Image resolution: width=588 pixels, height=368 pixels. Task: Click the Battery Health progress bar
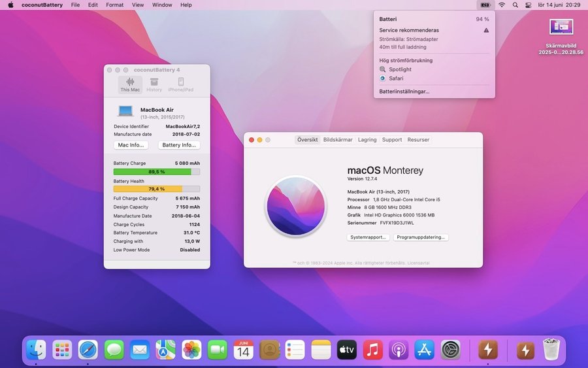pos(156,189)
